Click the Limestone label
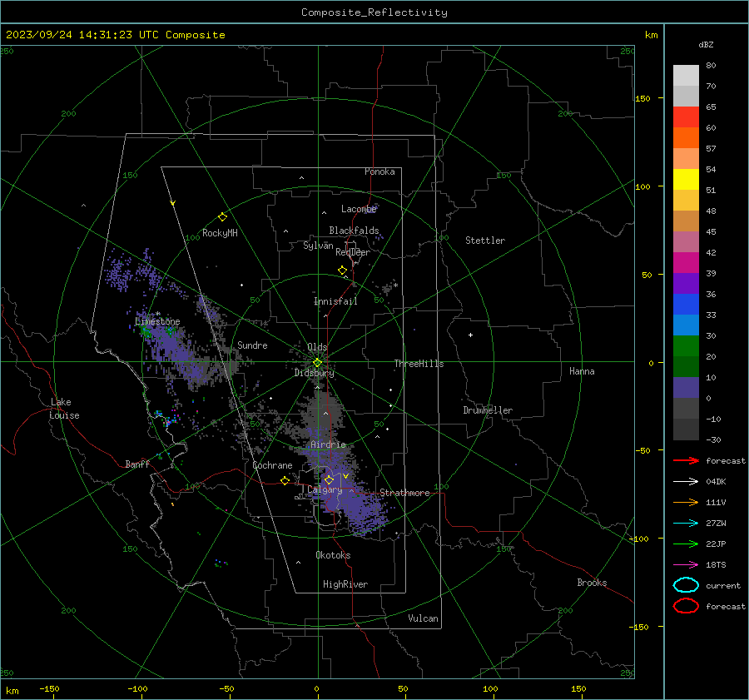Screen dimensions: 749x700 (157, 321)
